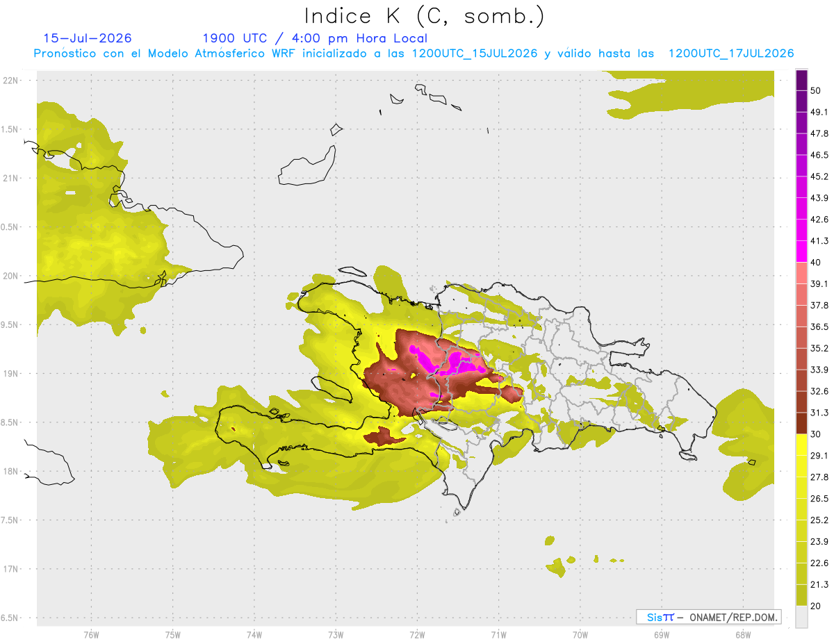Click the colorbar label "43.9"
The height and width of the screenshot is (644, 834).
(819, 198)
